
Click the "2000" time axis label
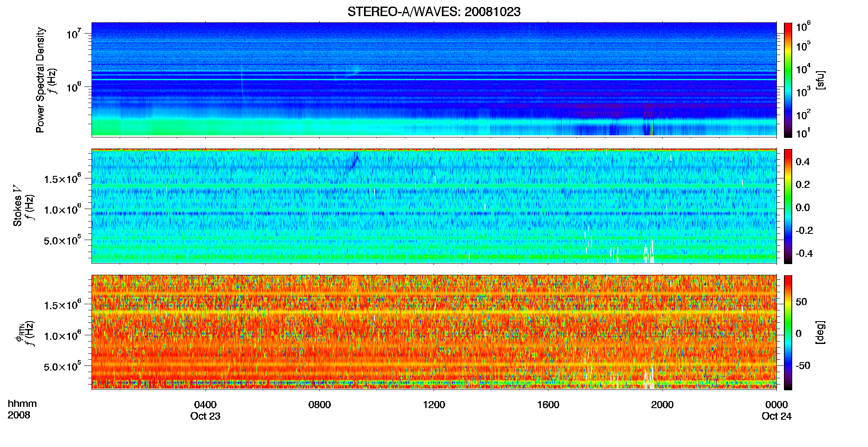point(662,404)
